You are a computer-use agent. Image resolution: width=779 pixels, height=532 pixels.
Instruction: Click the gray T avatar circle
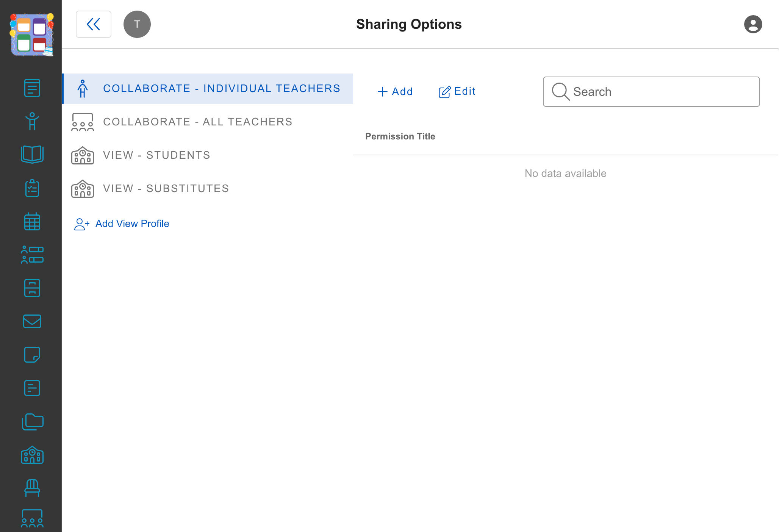coord(137,24)
